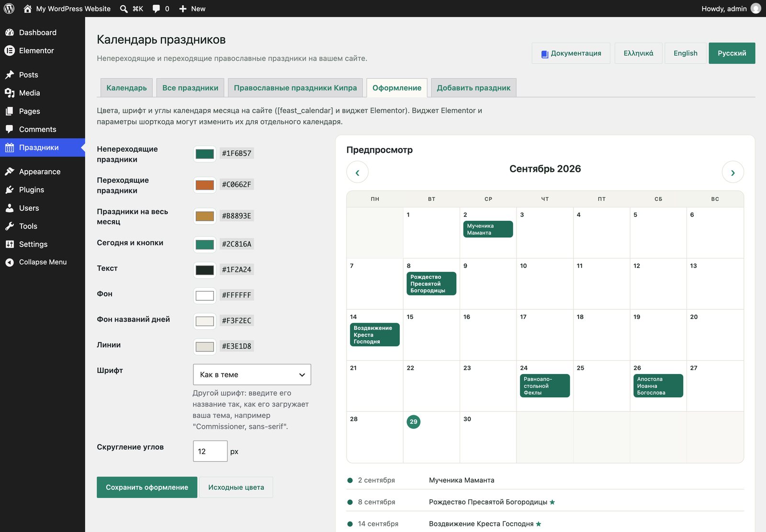Click the plus New icon
This screenshot has width=766, height=532.
pyautogui.click(x=183, y=9)
